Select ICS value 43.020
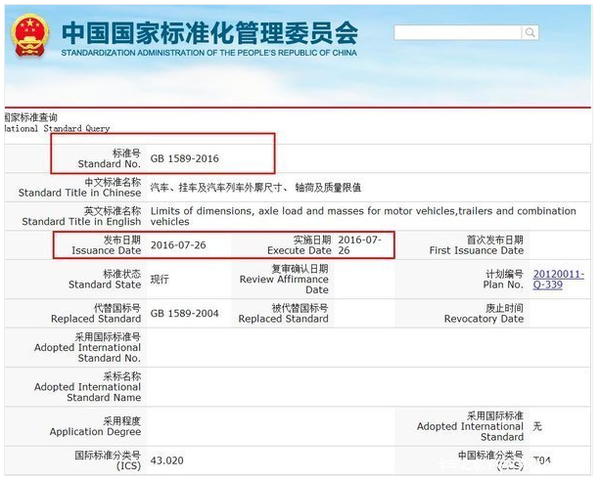600x480 pixels. coord(167,460)
